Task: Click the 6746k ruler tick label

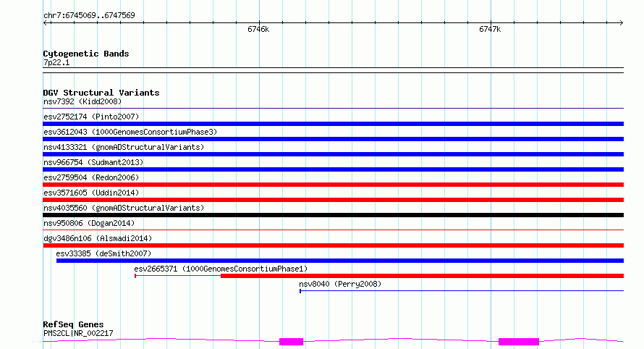Action: pyautogui.click(x=258, y=29)
